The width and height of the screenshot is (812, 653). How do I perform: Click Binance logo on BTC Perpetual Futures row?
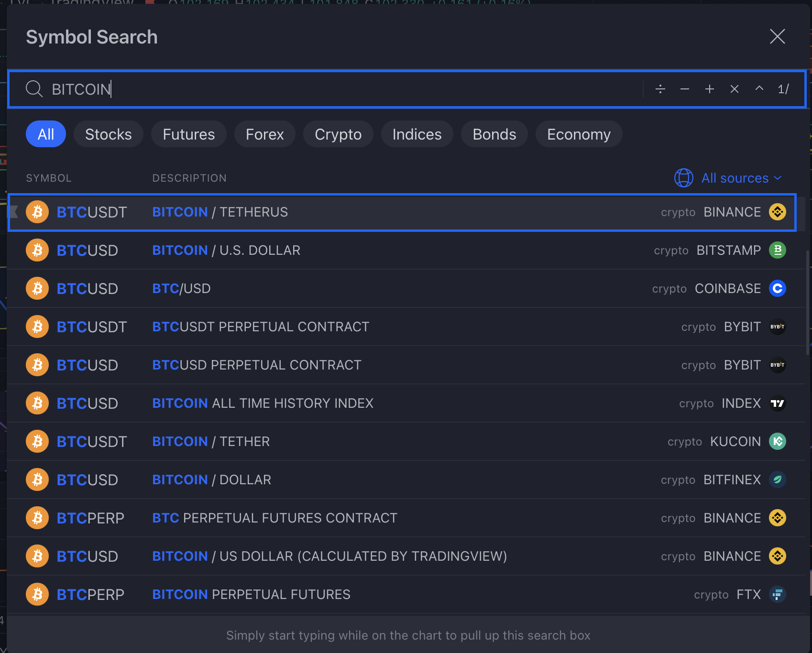778,518
